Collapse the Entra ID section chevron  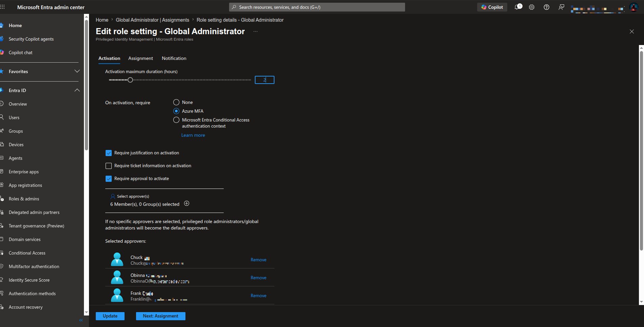pyautogui.click(x=77, y=90)
